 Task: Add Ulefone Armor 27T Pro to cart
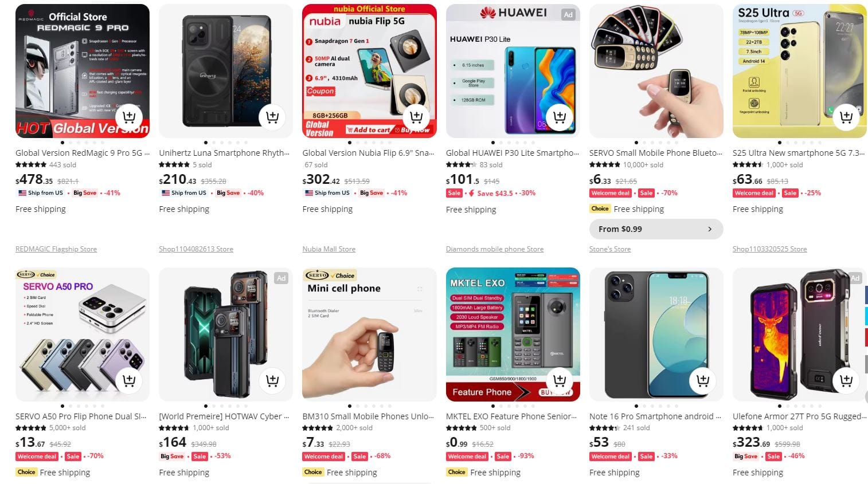pos(846,380)
